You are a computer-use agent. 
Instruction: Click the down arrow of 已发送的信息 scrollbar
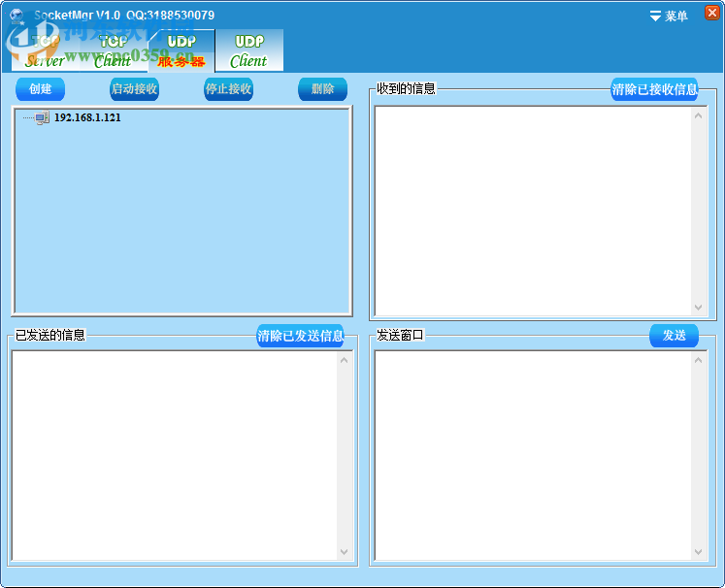[344, 551]
